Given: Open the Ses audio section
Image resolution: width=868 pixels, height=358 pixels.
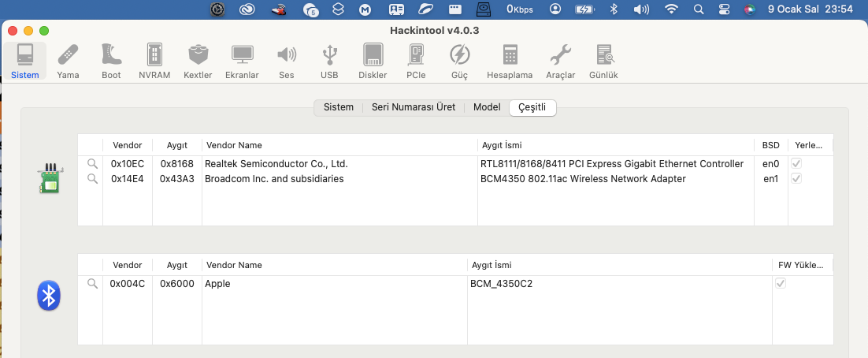Looking at the screenshot, I should pyautogui.click(x=286, y=62).
